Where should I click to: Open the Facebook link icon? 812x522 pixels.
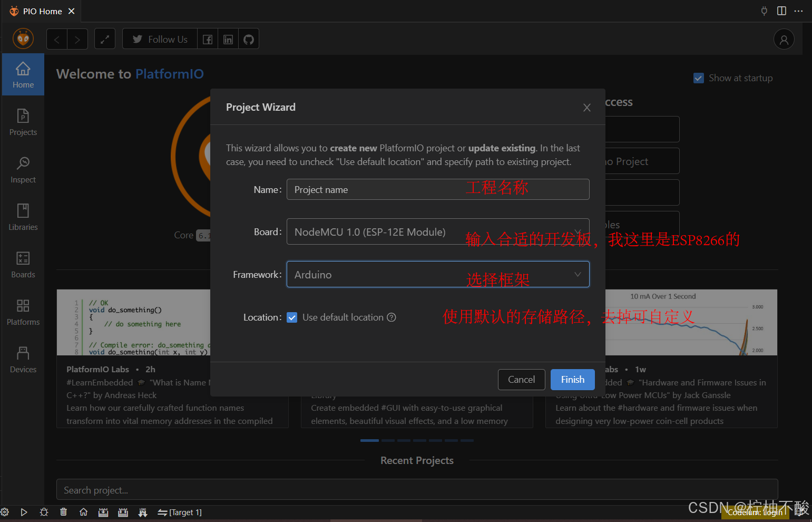click(208, 39)
